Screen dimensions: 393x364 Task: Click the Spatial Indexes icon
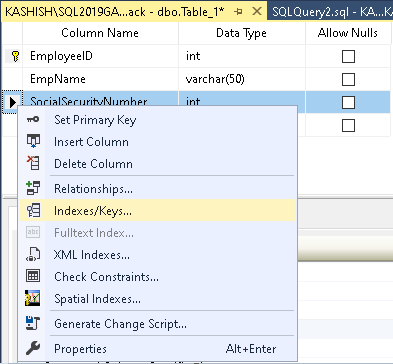33,298
